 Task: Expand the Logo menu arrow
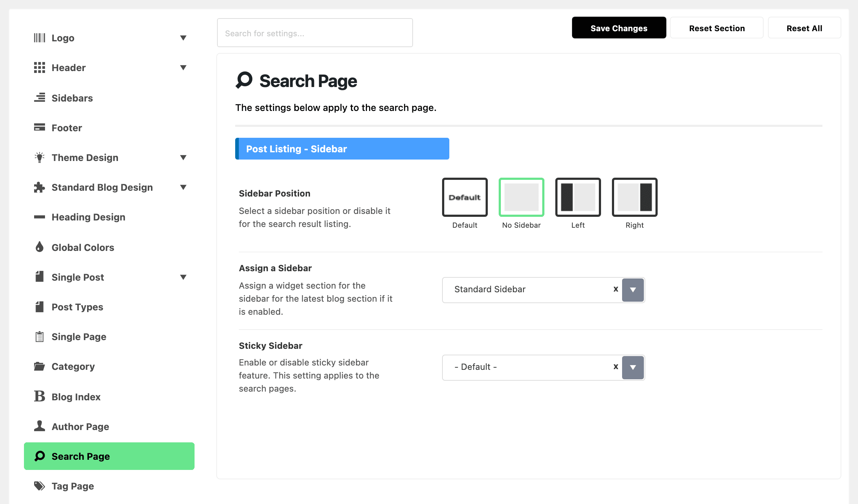183,38
